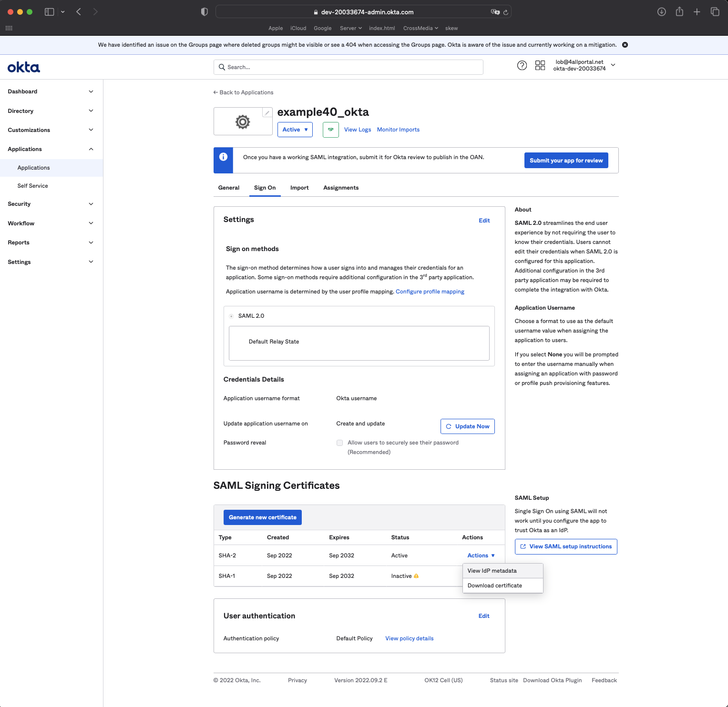The height and width of the screenshot is (707, 728).
Task: Open Applications sub-item in sidebar
Action: 51,168
